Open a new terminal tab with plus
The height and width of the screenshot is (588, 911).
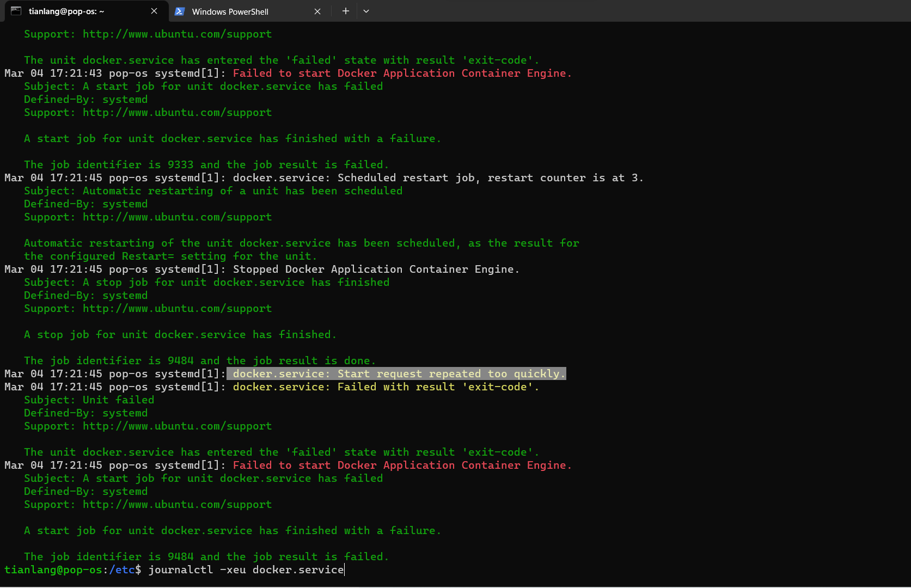(345, 11)
